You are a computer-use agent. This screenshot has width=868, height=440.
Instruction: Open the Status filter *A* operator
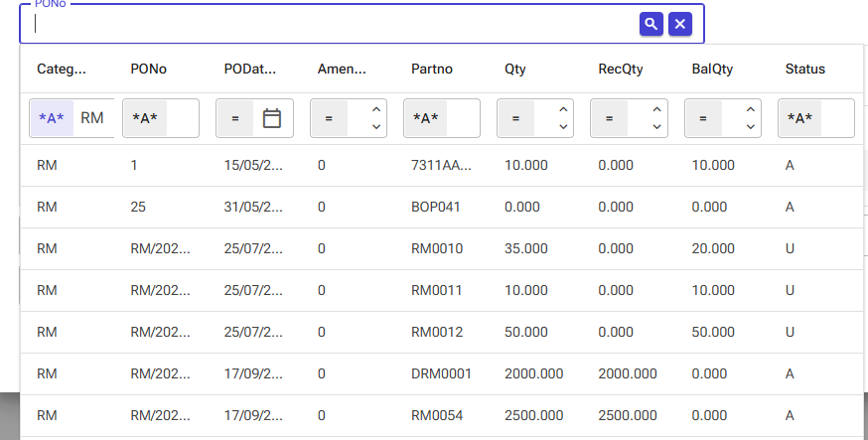click(x=799, y=118)
